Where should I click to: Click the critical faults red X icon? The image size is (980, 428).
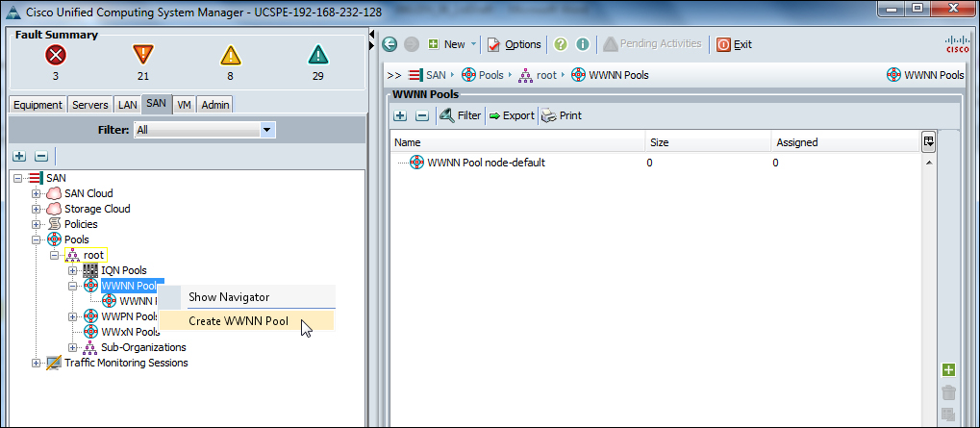[x=56, y=56]
